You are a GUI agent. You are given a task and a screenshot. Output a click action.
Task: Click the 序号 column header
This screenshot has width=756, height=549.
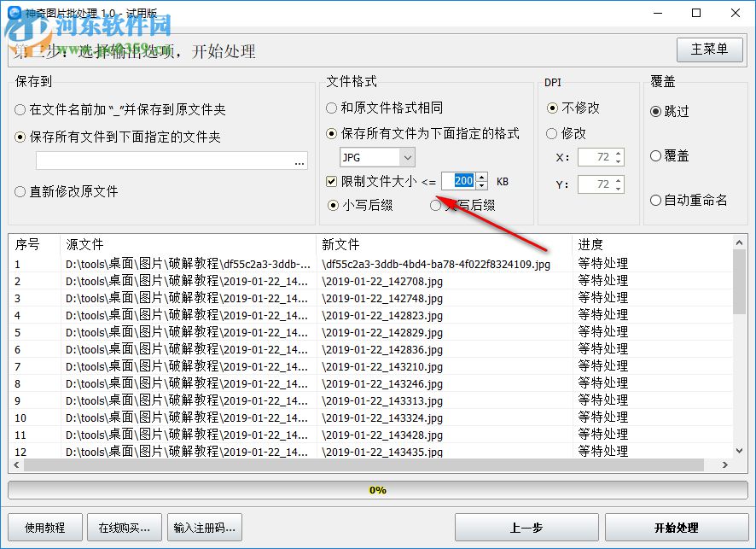point(34,244)
